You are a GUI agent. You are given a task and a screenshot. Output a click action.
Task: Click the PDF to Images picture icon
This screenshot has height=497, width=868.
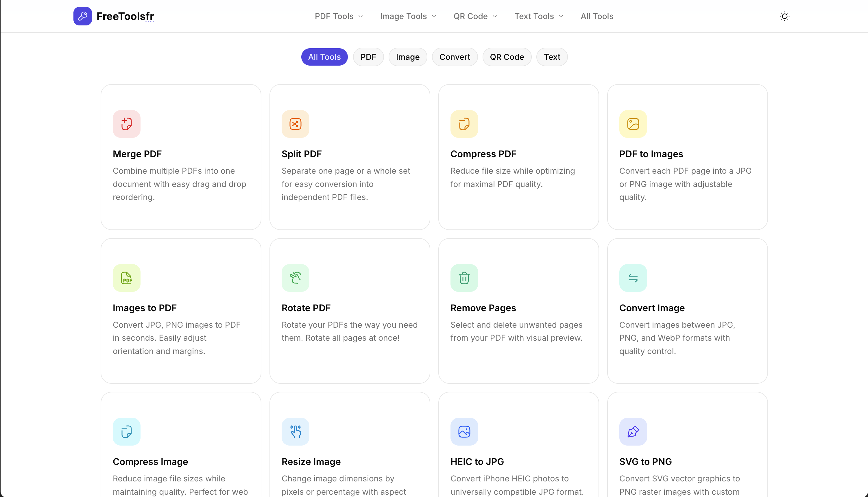pyautogui.click(x=633, y=124)
